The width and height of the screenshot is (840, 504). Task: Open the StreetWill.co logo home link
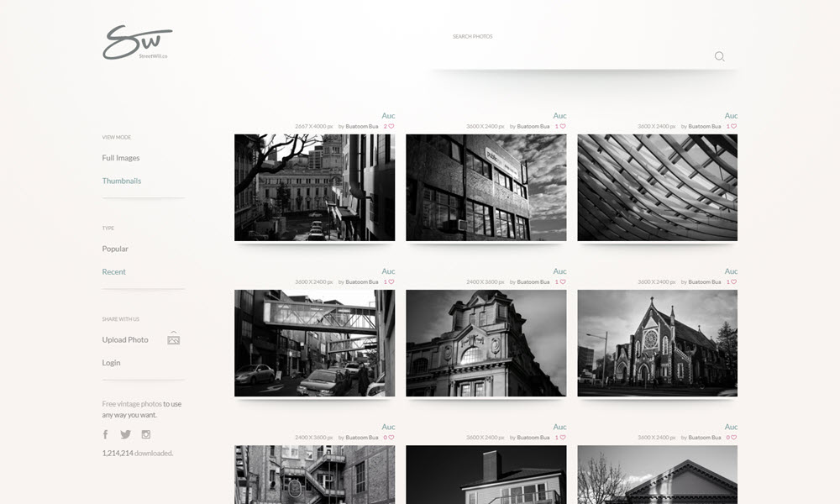pos(137,42)
